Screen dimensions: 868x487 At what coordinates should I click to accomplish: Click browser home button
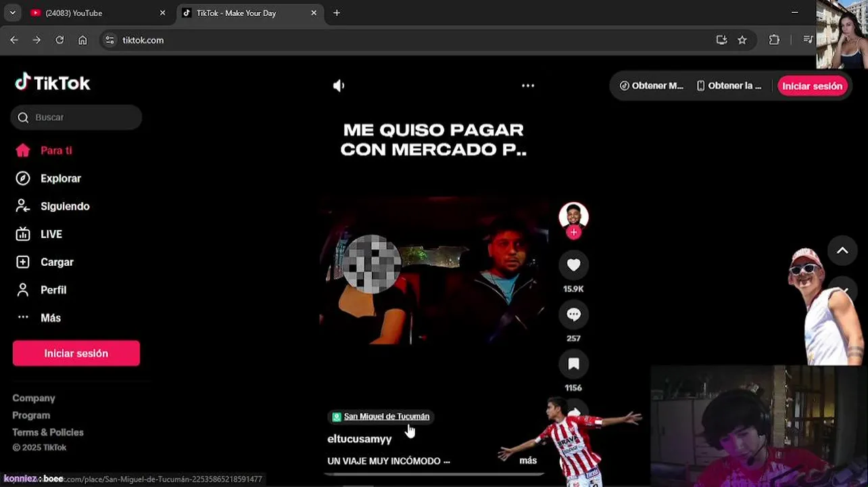tap(82, 40)
